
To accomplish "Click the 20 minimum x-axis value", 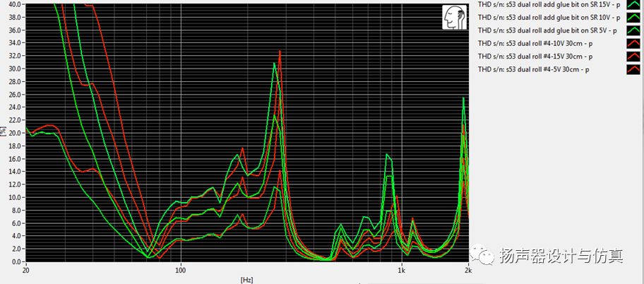I will 26,271.
